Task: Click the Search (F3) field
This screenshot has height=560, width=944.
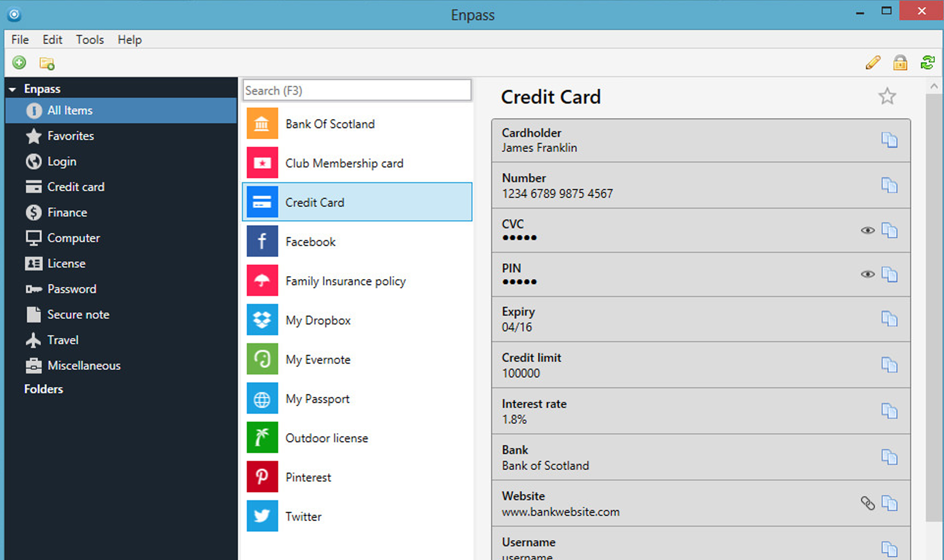Action: pyautogui.click(x=356, y=91)
